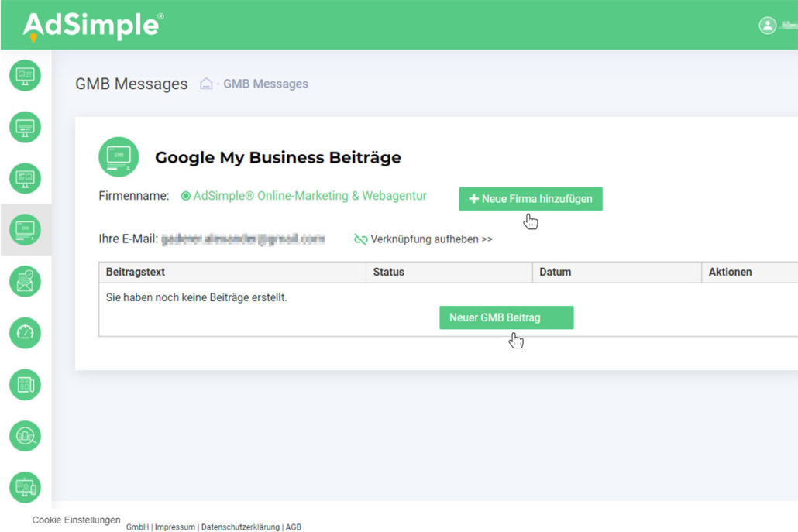Screen dimensions: 798x532
Task: Click the Datum column header
Action: tap(555, 272)
